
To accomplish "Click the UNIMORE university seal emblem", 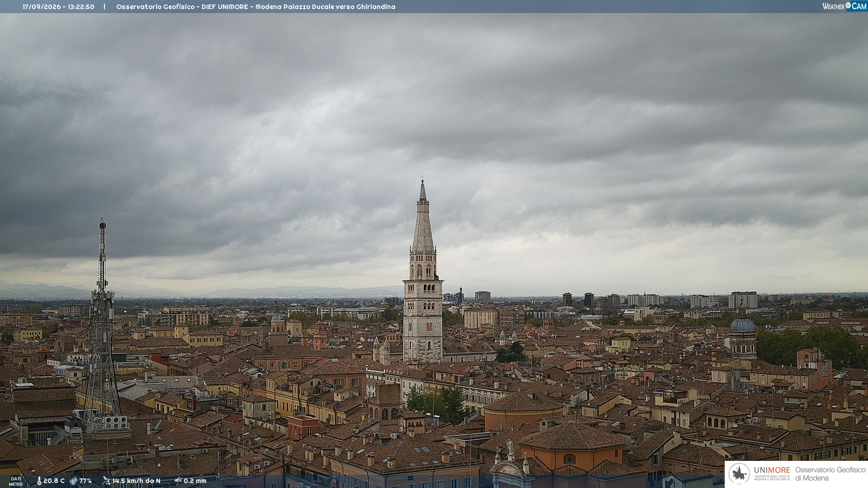I will (739, 474).
